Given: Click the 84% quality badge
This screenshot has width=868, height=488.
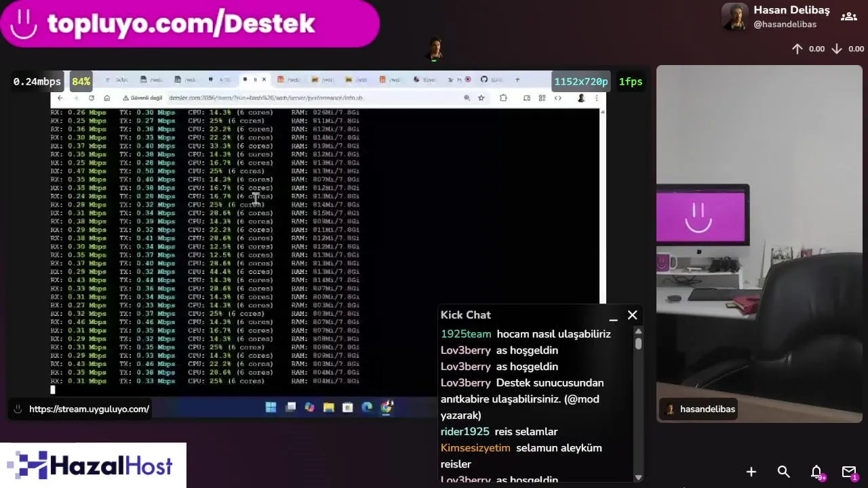Looking at the screenshot, I should (x=81, y=81).
